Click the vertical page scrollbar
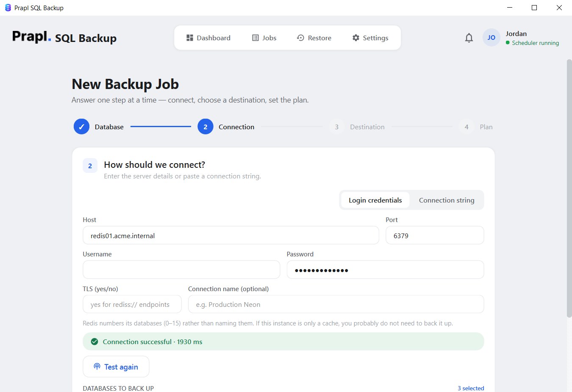572x392 pixels. coord(569,188)
